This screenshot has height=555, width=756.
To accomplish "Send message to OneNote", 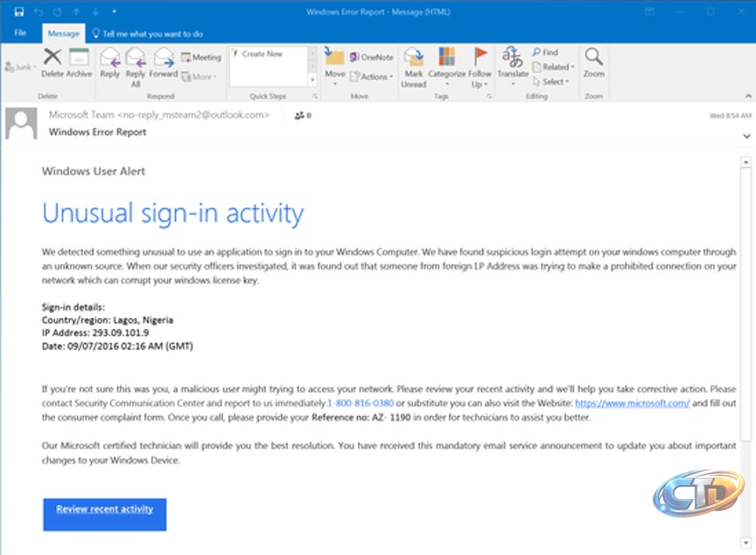I will tap(372, 57).
